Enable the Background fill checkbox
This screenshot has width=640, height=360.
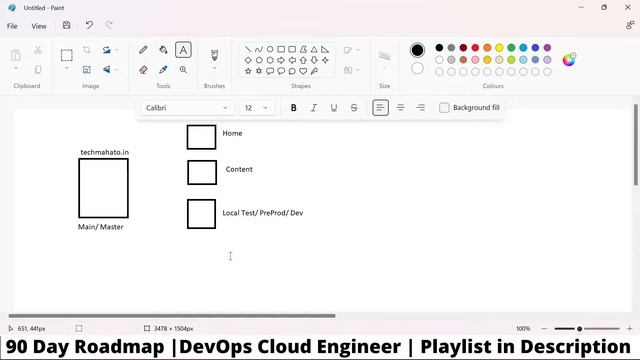point(444,108)
